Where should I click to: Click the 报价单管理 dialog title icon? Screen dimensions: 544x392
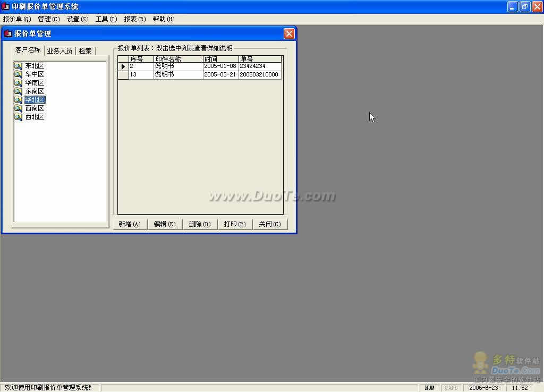[x=8, y=33]
